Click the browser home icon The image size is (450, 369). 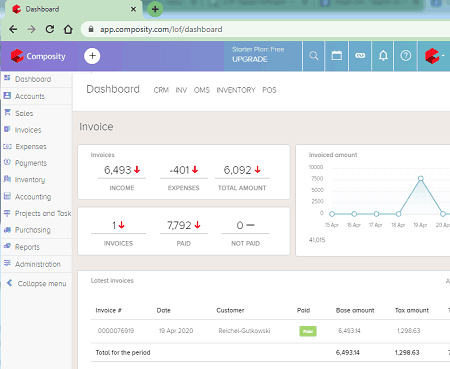[x=68, y=29]
